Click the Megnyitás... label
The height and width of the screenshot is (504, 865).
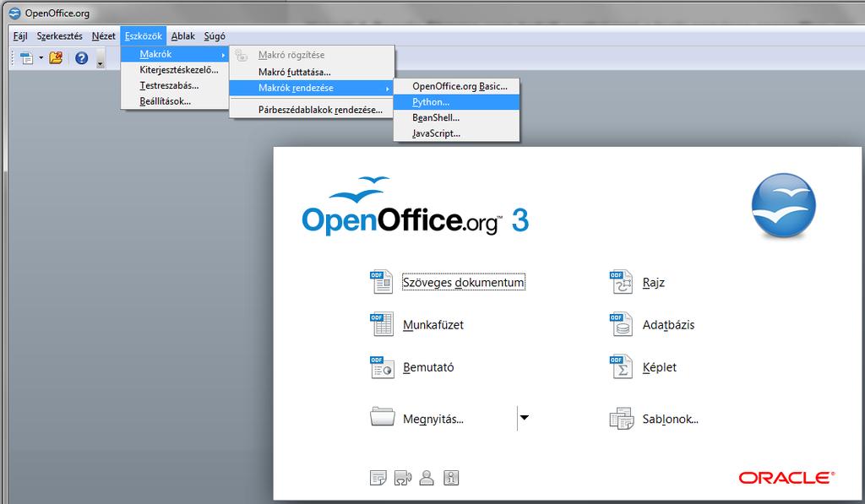click(433, 419)
